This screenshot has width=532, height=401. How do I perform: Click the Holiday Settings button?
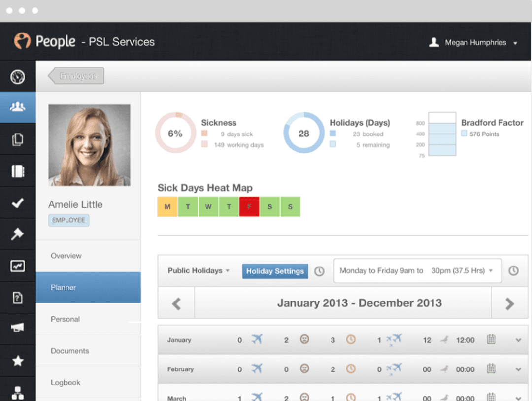point(274,271)
